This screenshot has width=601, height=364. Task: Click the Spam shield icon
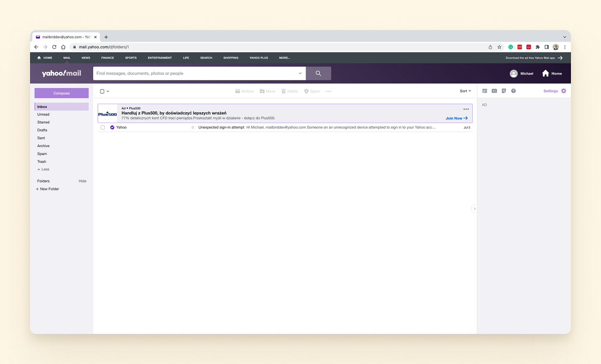(x=307, y=91)
